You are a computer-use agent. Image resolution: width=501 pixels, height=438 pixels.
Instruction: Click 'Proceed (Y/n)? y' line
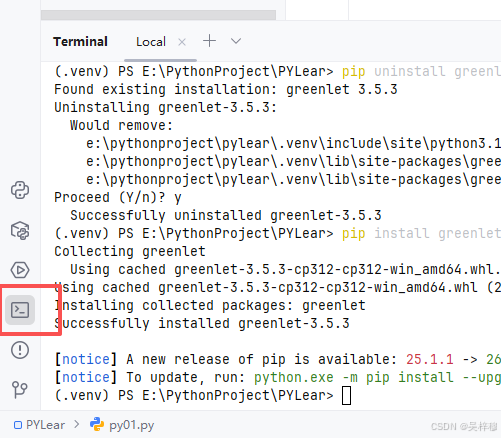[118, 197]
